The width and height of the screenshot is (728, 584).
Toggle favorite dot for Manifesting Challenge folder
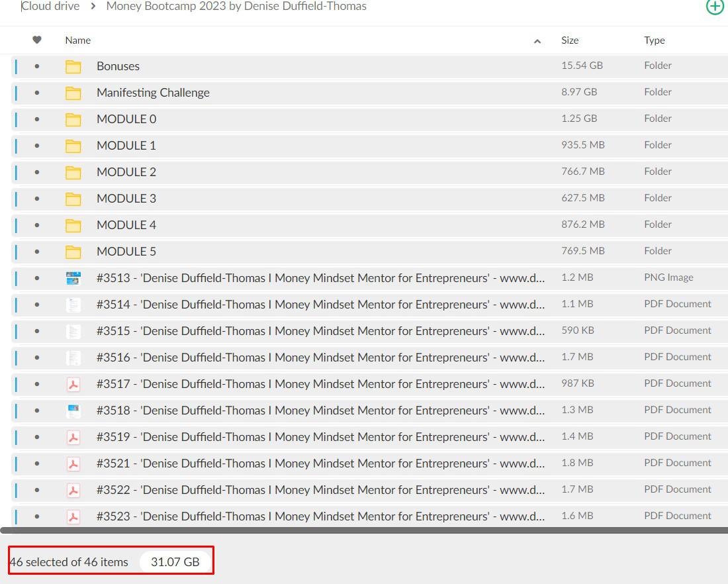(37, 93)
